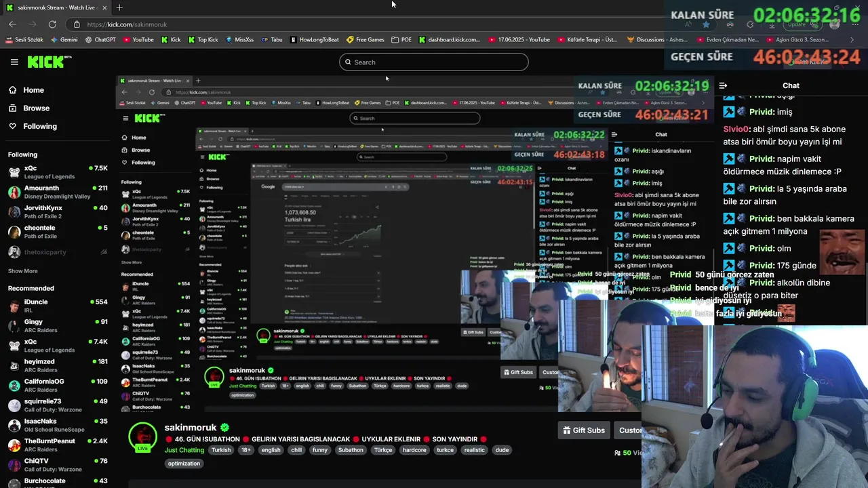Open Amouranth's channel

tap(58, 192)
